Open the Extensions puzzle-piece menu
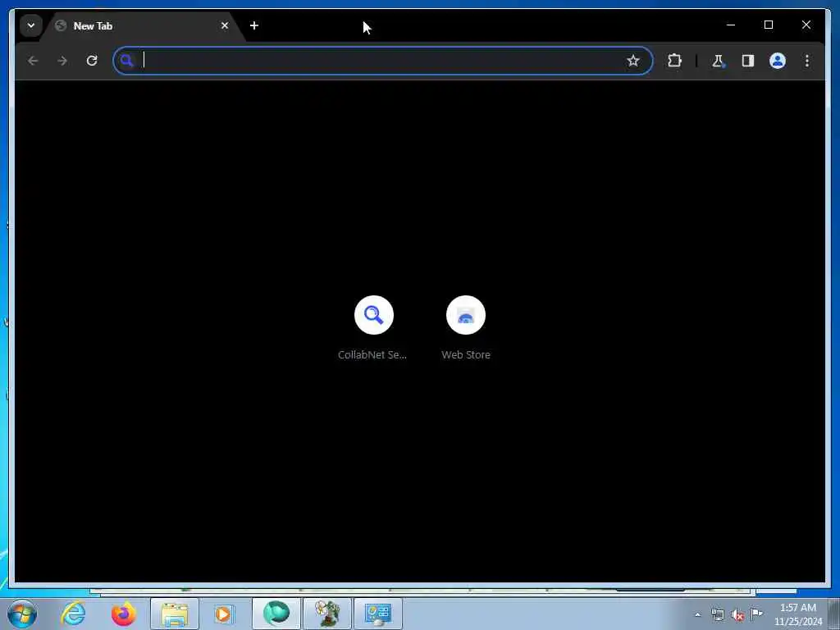Image resolution: width=840 pixels, height=630 pixels. tap(674, 61)
